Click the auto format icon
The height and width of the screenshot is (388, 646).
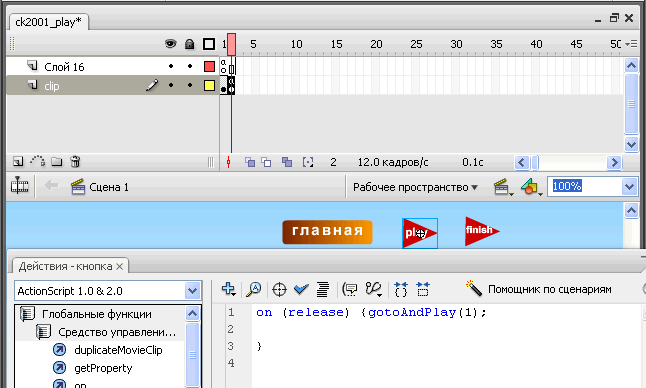323,290
